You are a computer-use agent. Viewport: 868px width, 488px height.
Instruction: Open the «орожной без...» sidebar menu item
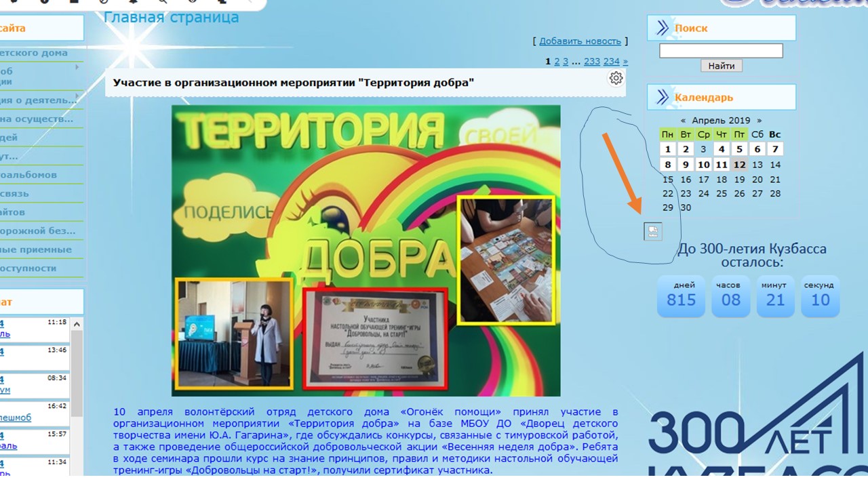click(x=38, y=231)
